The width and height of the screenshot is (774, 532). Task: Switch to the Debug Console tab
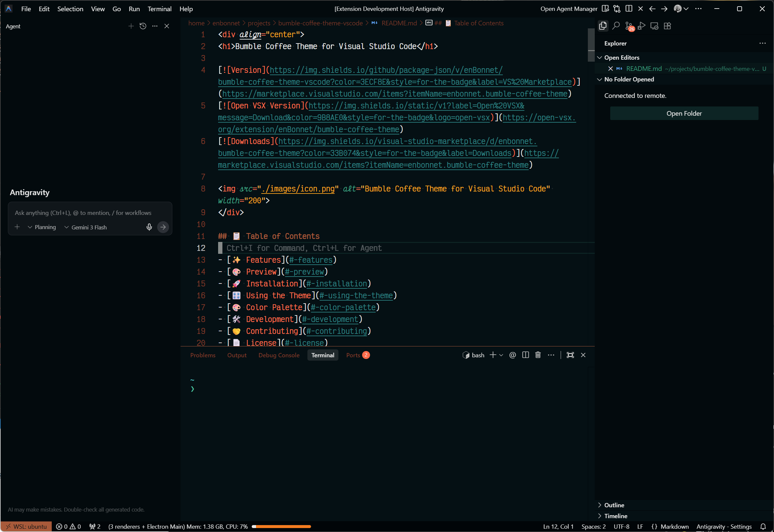pyautogui.click(x=279, y=355)
